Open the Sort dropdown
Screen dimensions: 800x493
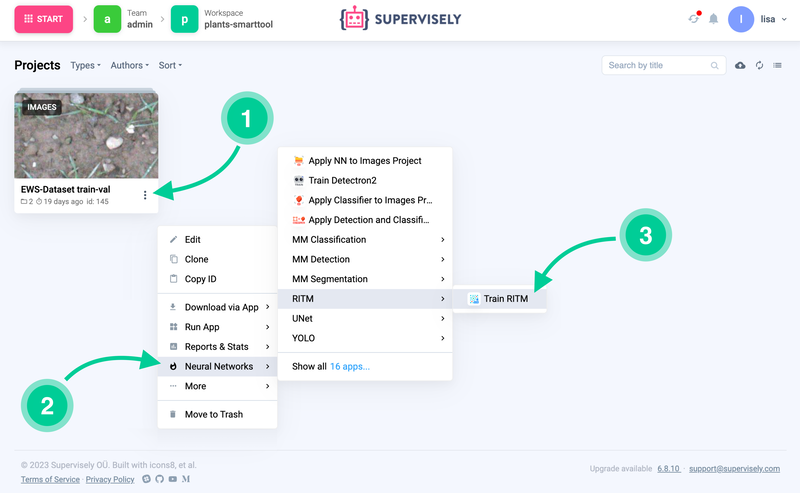[170, 65]
